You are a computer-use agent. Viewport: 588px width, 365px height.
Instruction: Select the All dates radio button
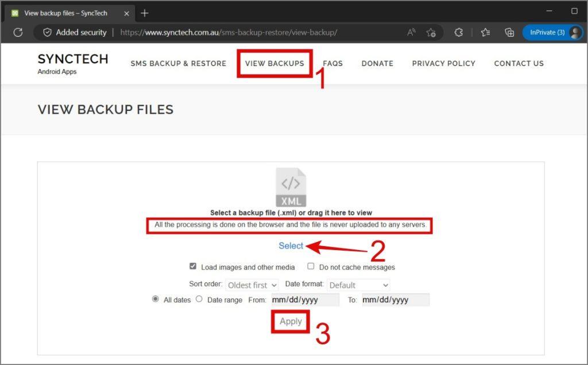coord(155,299)
